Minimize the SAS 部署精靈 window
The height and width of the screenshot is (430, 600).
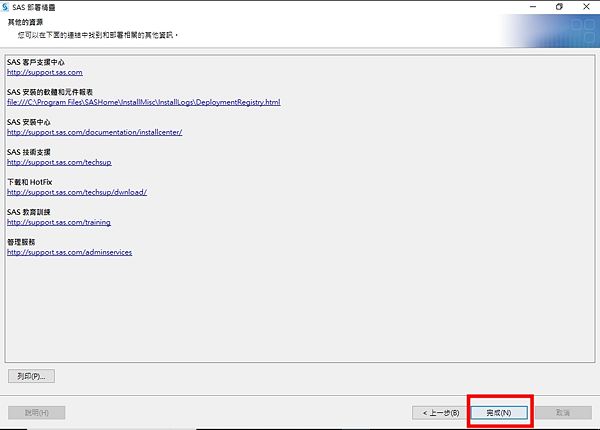point(531,6)
